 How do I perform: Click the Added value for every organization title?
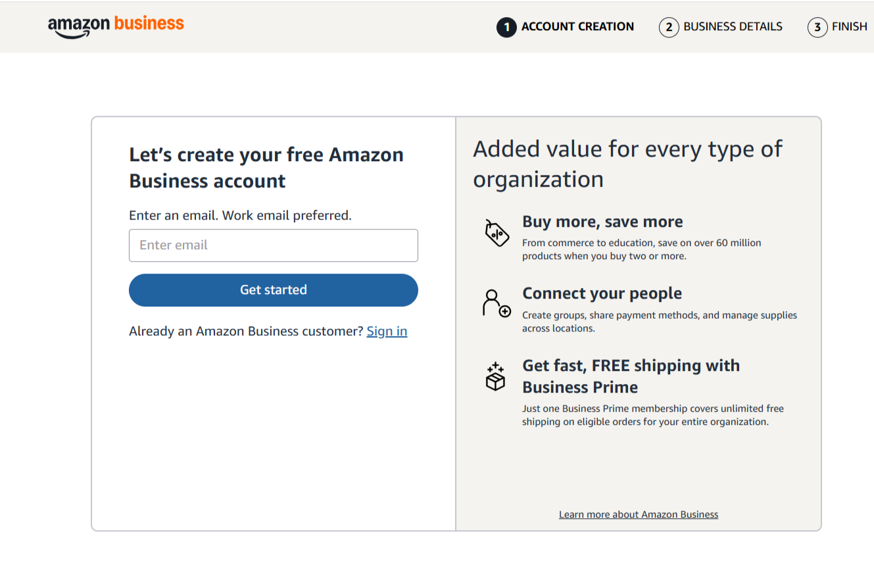[x=627, y=164]
